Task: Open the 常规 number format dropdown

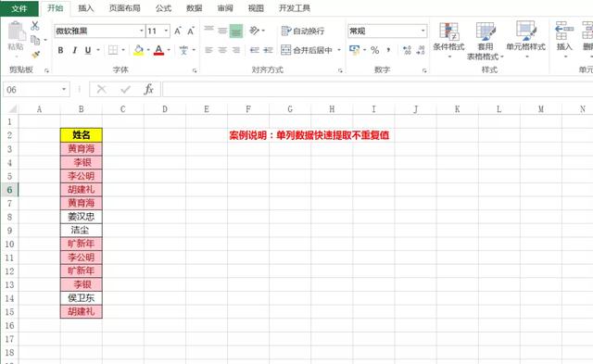Action: click(x=423, y=31)
